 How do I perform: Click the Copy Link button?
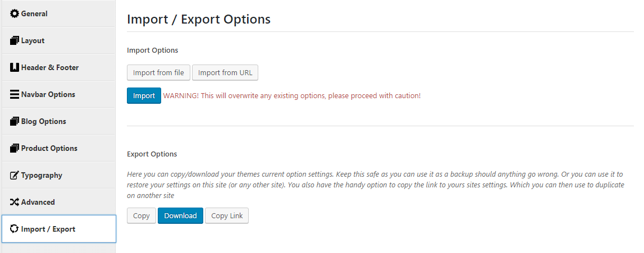click(227, 215)
